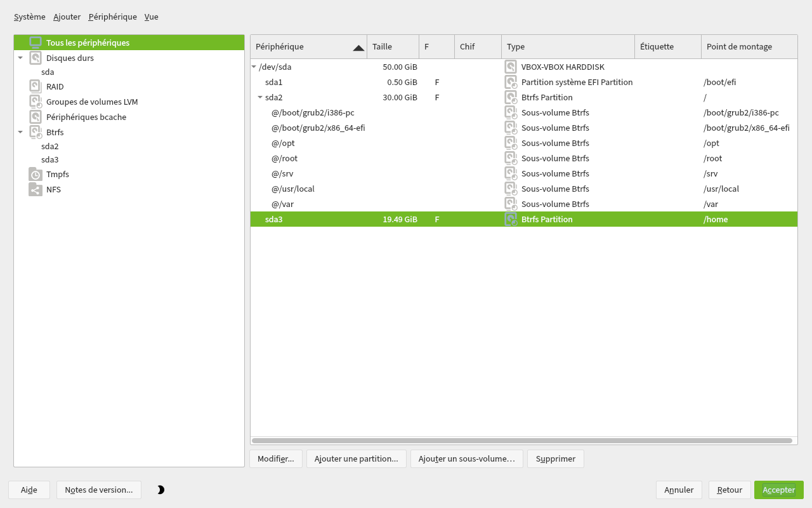Sort by the Taille column header
This screenshot has height=508, width=812.
click(392, 46)
